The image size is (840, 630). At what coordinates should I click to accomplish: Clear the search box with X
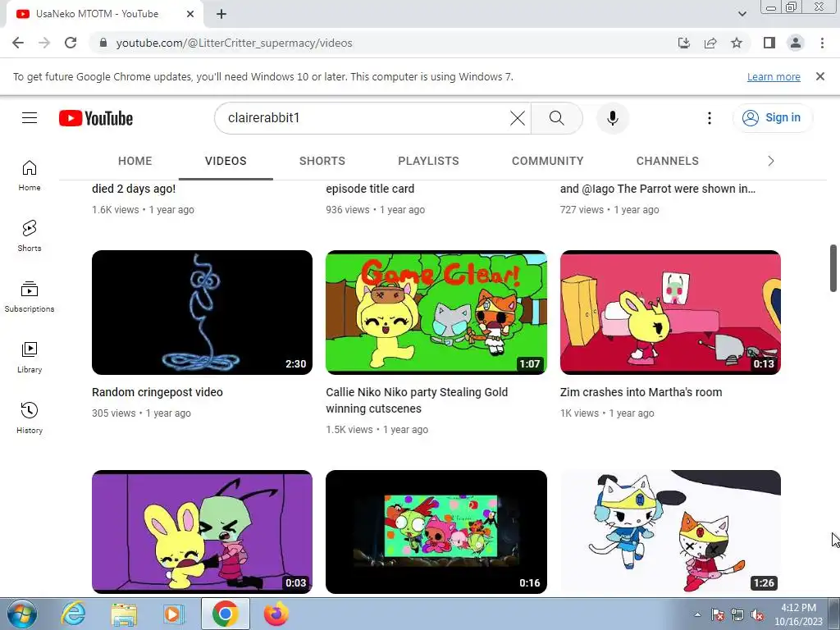517,118
